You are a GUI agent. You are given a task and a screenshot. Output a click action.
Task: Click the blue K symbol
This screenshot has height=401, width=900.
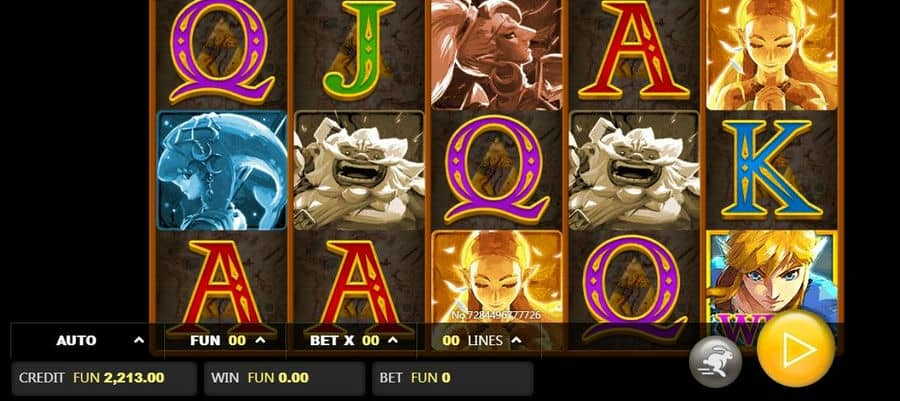point(771,170)
